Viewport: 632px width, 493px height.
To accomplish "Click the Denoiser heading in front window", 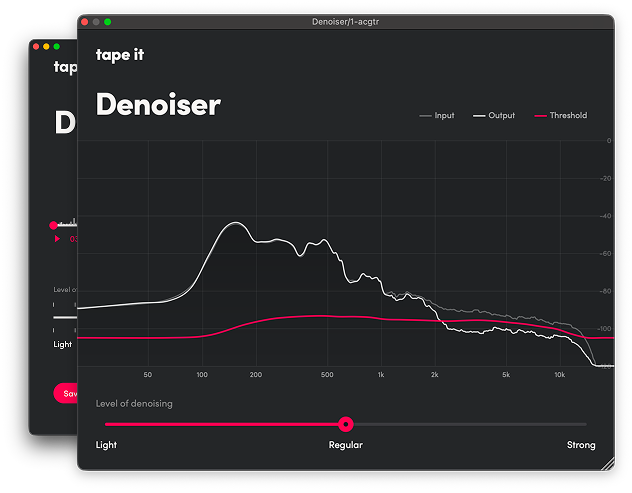I will coord(158,104).
